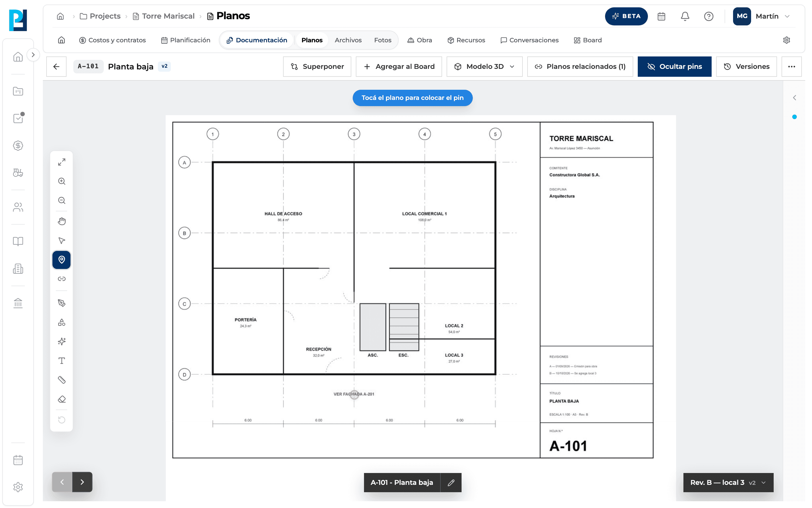Select the ruler measure tool
The width and height of the screenshot is (812, 508).
click(61, 380)
